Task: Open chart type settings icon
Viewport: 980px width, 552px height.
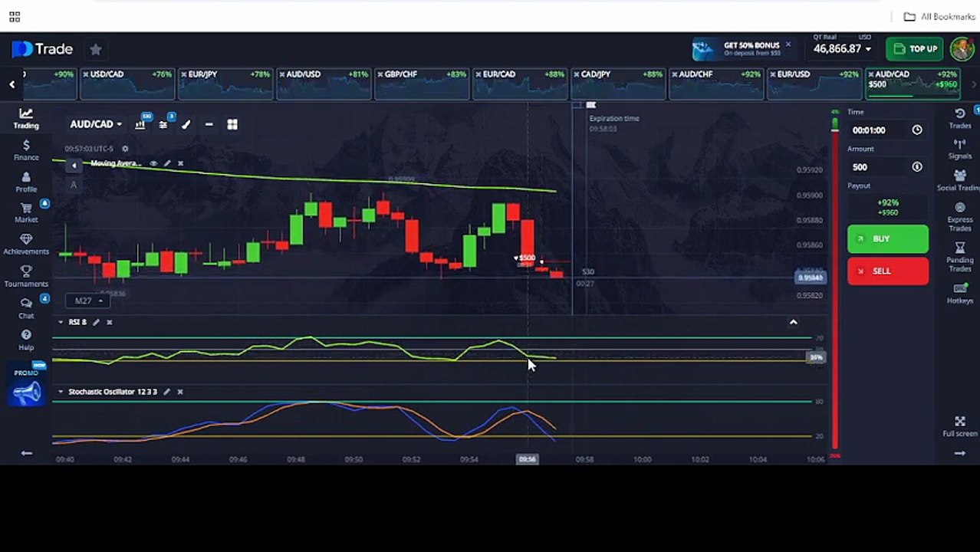Action: click(x=140, y=124)
